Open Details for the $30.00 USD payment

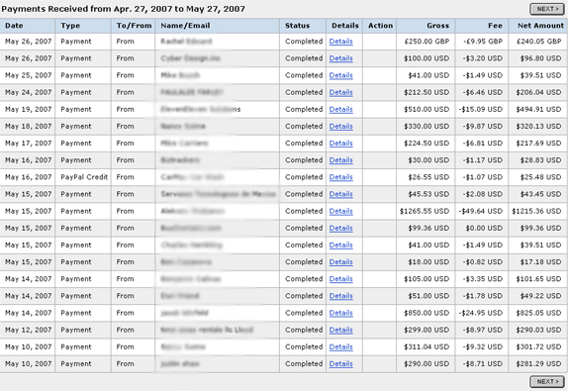tap(340, 160)
